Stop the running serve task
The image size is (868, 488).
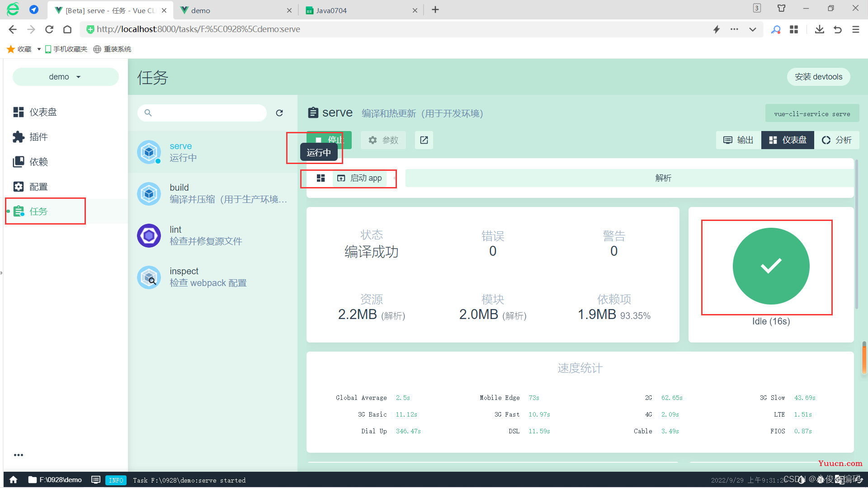click(329, 140)
